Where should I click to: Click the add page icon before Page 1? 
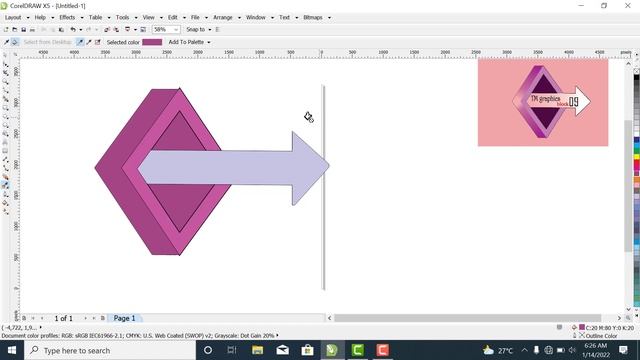(x=102, y=318)
